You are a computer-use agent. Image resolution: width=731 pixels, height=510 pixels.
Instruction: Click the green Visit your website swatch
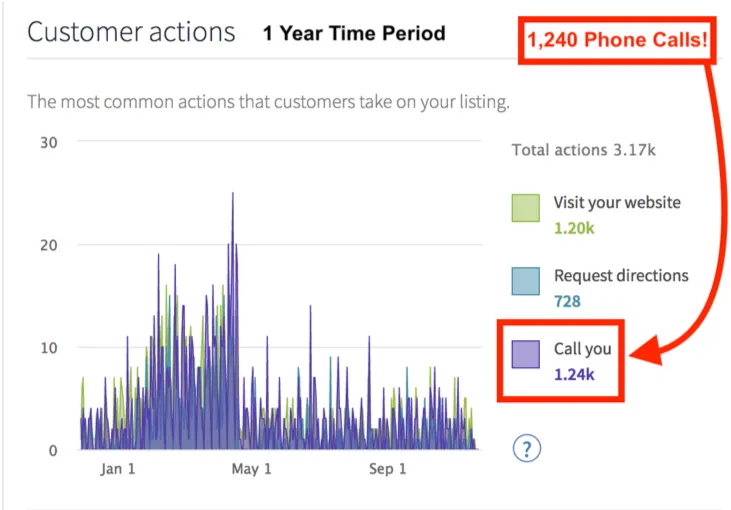(526, 208)
